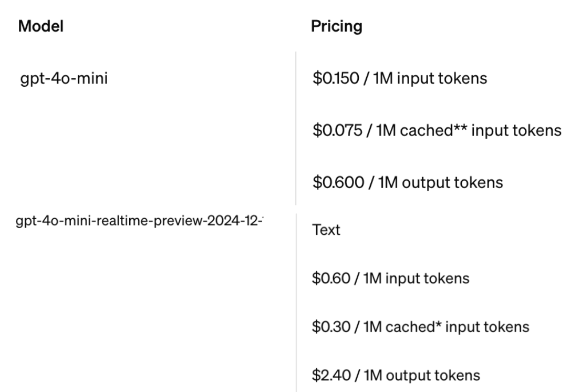Click '1M input tokens' in the $0.60 line
Image resolution: width=581 pixels, height=392 pixels.
[x=417, y=278]
